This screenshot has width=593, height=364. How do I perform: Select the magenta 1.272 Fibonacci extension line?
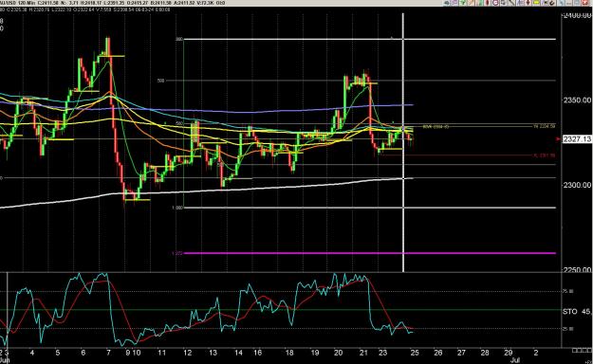[369, 253]
